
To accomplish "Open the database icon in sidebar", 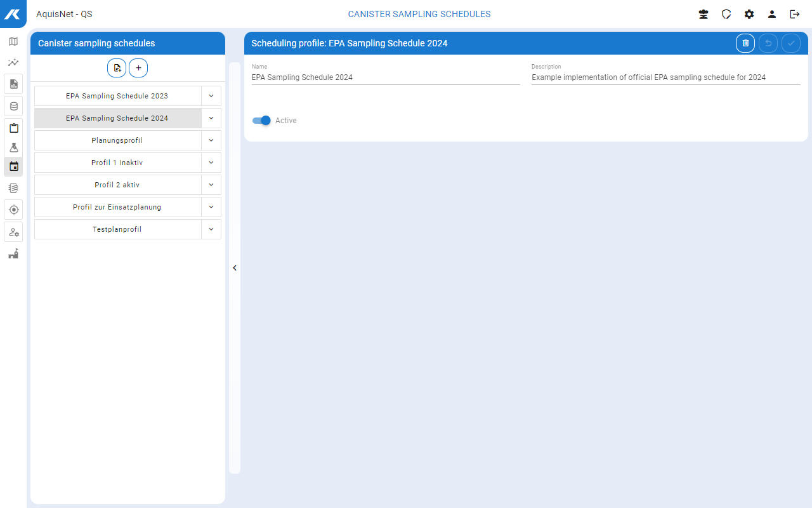I will point(13,106).
